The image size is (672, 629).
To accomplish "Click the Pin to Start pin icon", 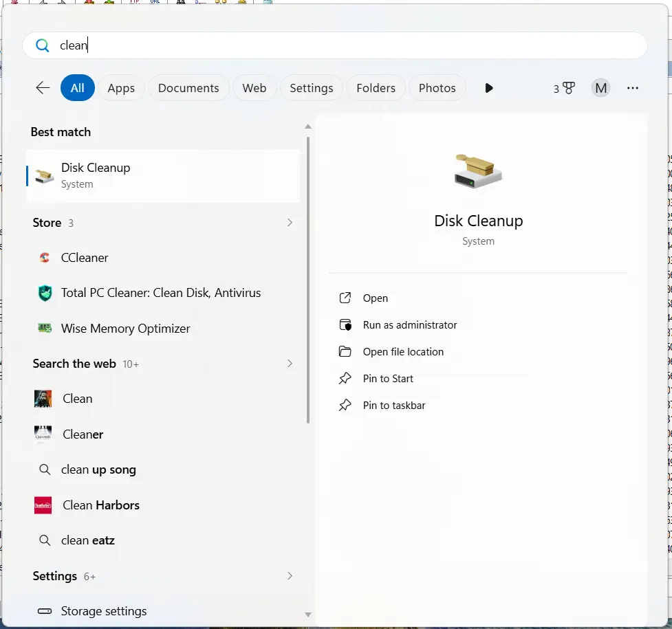I will [345, 378].
